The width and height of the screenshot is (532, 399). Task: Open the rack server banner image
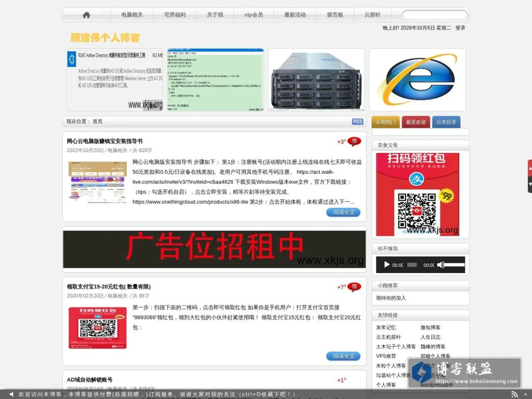point(317,80)
